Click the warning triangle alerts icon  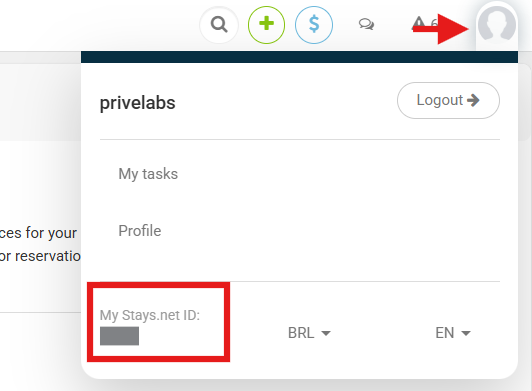[419, 23]
